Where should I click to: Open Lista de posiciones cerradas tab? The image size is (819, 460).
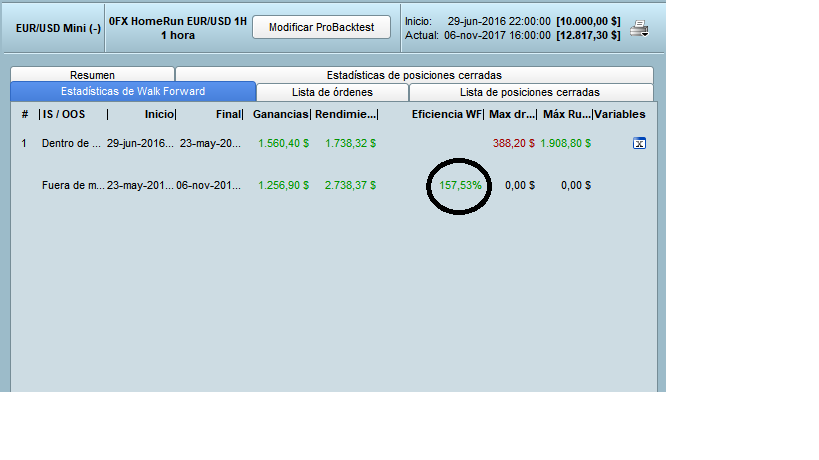pos(530,92)
